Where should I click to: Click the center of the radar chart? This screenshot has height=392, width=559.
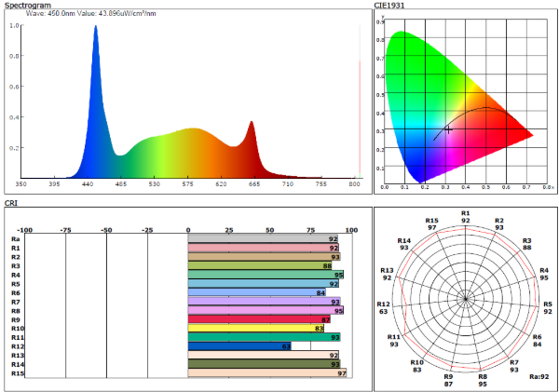pyautogui.click(x=465, y=298)
